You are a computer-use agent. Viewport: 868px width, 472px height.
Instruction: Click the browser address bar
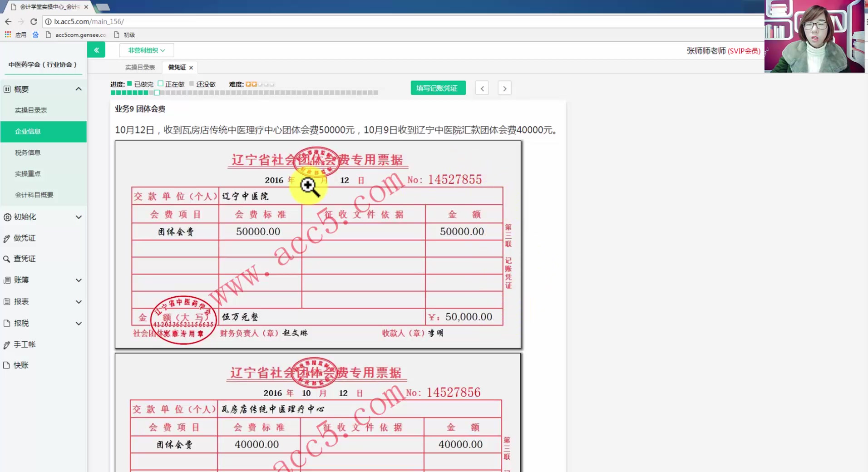click(x=182, y=21)
